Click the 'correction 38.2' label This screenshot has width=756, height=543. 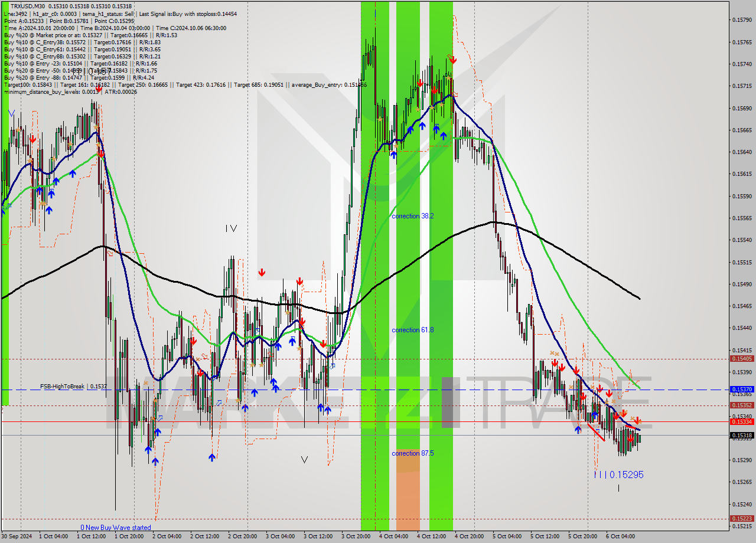pos(413,216)
